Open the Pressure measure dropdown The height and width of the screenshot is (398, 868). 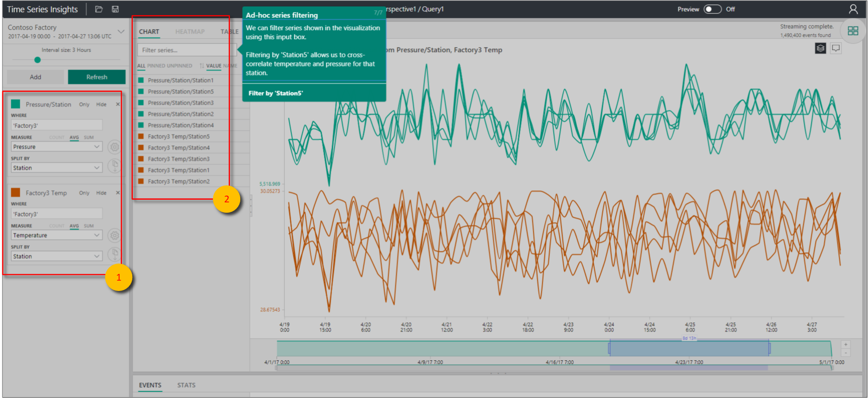tap(57, 147)
